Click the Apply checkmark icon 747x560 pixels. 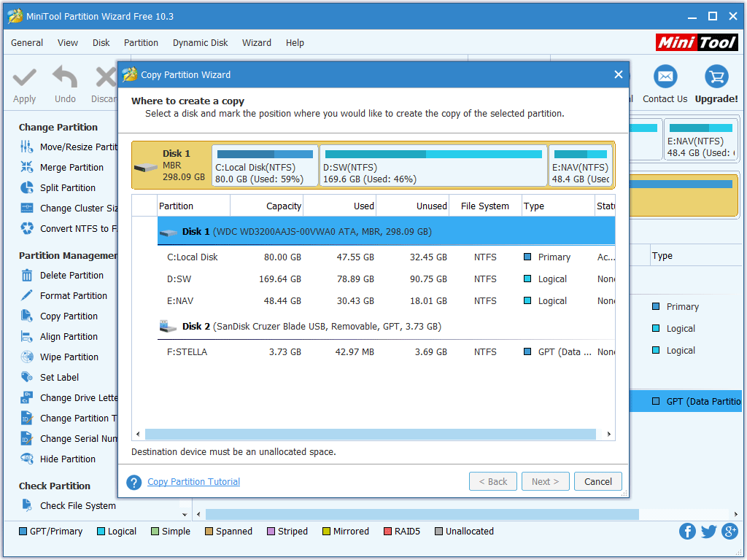pos(24,77)
